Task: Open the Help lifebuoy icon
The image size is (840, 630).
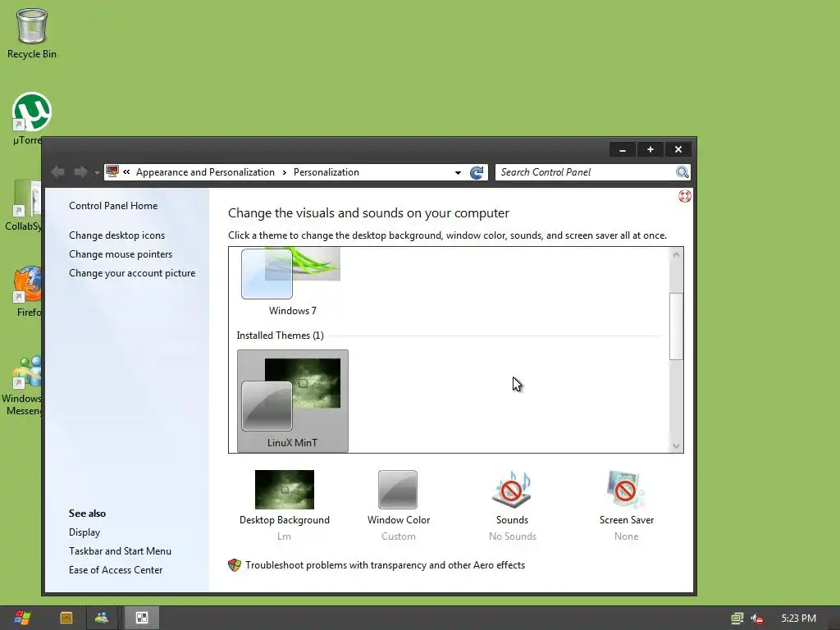Action: [x=685, y=196]
